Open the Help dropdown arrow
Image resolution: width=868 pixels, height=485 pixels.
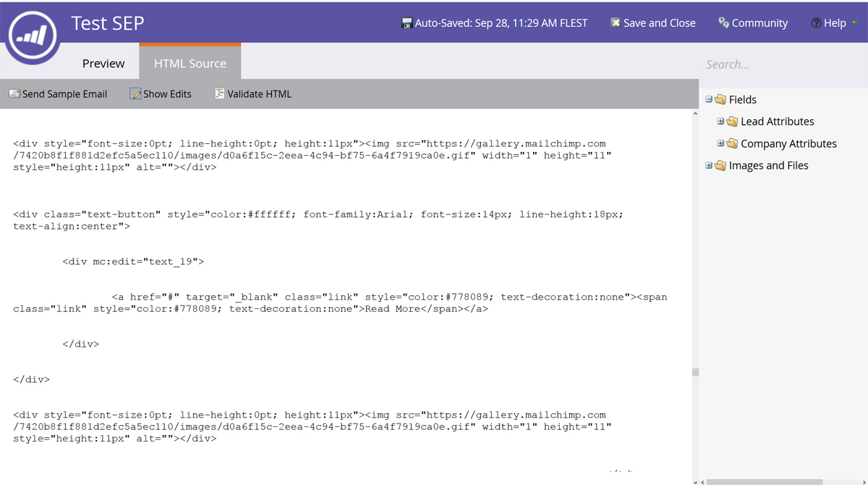click(x=854, y=23)
